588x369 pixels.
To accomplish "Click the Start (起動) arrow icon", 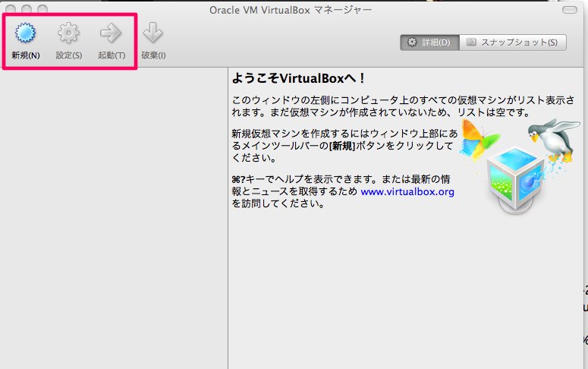I will click(x=111, y=33).
